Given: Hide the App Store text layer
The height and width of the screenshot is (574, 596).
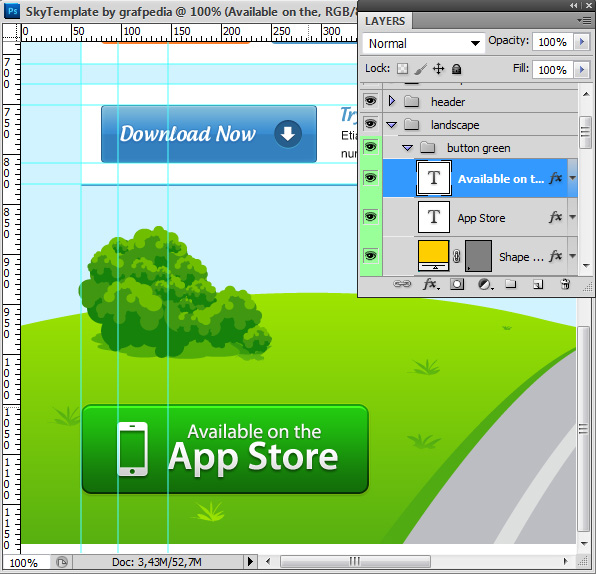Looking at the screenshot, I should 371,217.
